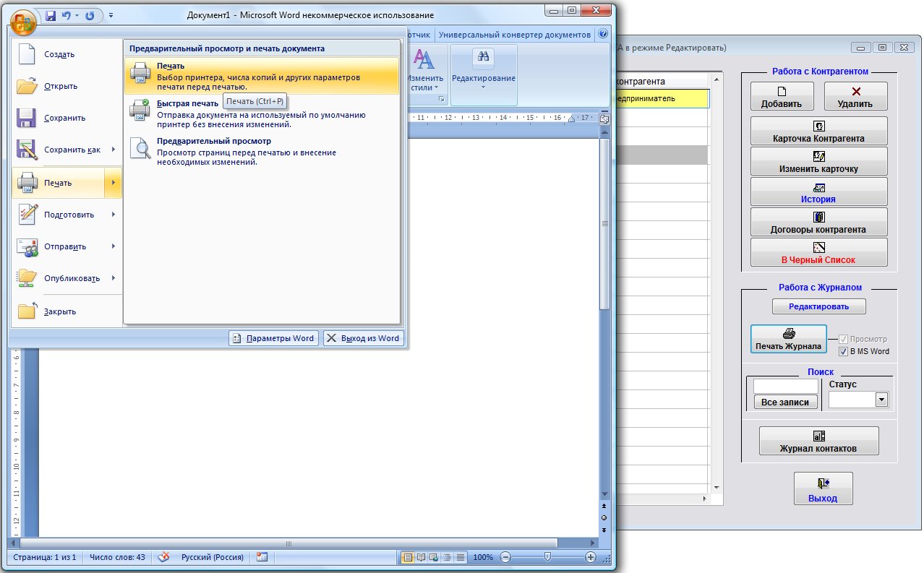Open the Styles pane dialog launcher
This screenshot has width=924, height=573.
coord(442,98)
